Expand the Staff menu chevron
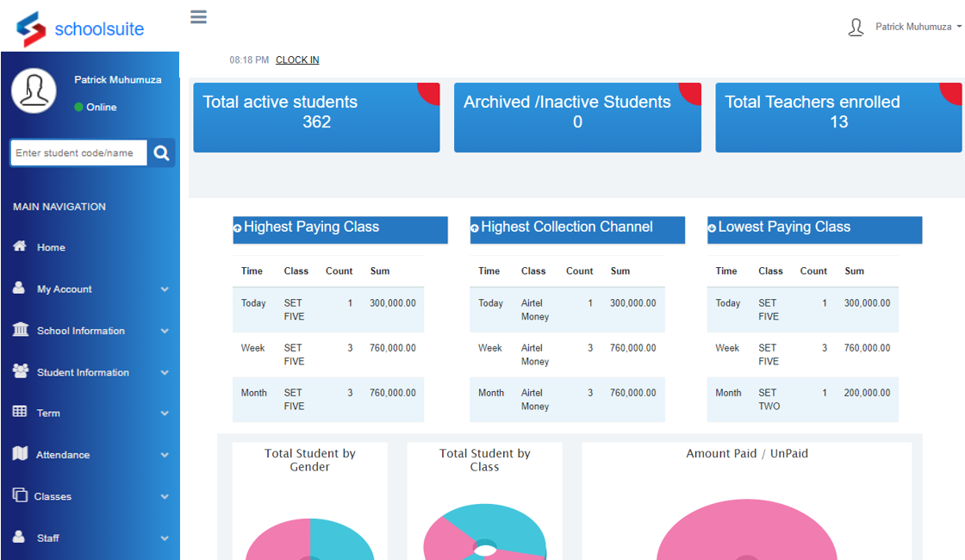 [165, 538]
